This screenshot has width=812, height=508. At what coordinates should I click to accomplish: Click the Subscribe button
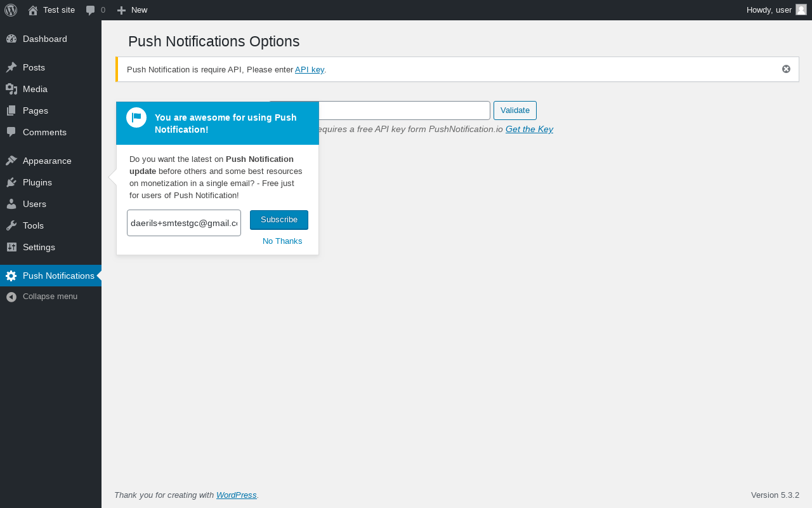[279, 220]
